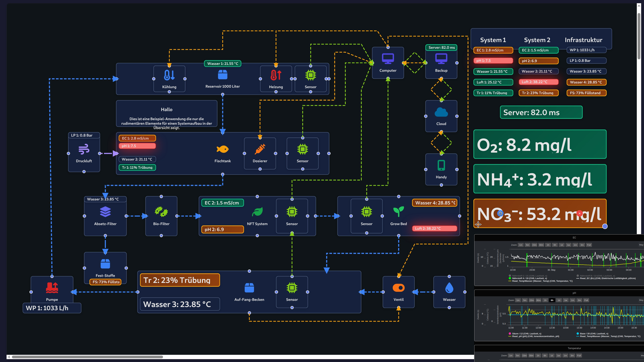Click the Dosierer syringe icon
Image resolution: width=644 pixels, height=362 pixels.
(260, 149)
